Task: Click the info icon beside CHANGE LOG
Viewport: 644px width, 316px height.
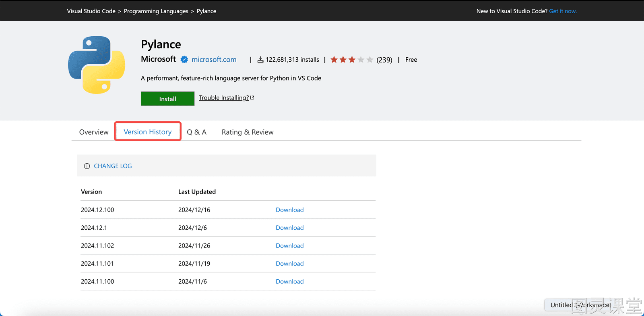Action: pos(87,166)
